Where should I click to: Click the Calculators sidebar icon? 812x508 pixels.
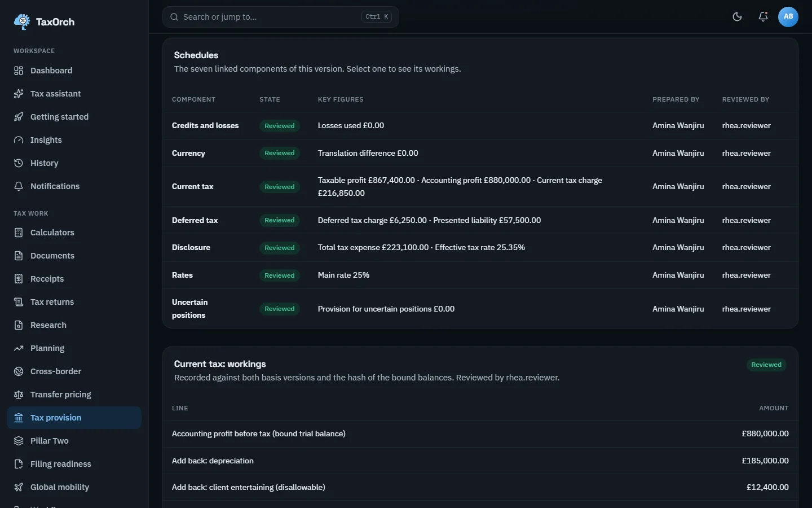[x=19, y=233]
